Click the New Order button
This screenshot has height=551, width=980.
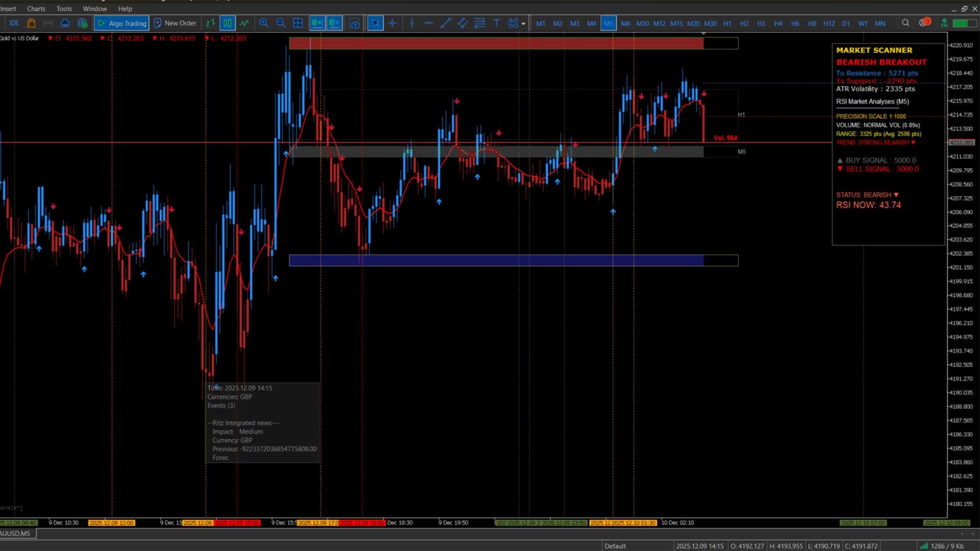(175, 23)
